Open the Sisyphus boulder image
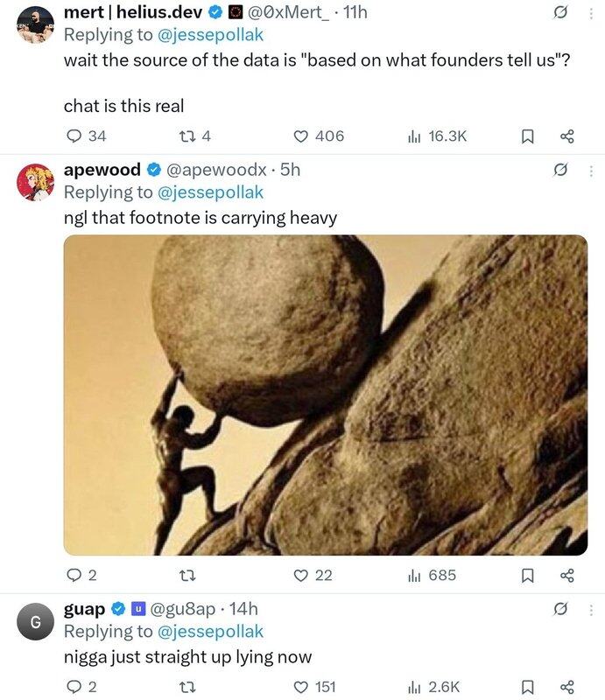This screenshot has width=605, height=700. click(325, 395)
